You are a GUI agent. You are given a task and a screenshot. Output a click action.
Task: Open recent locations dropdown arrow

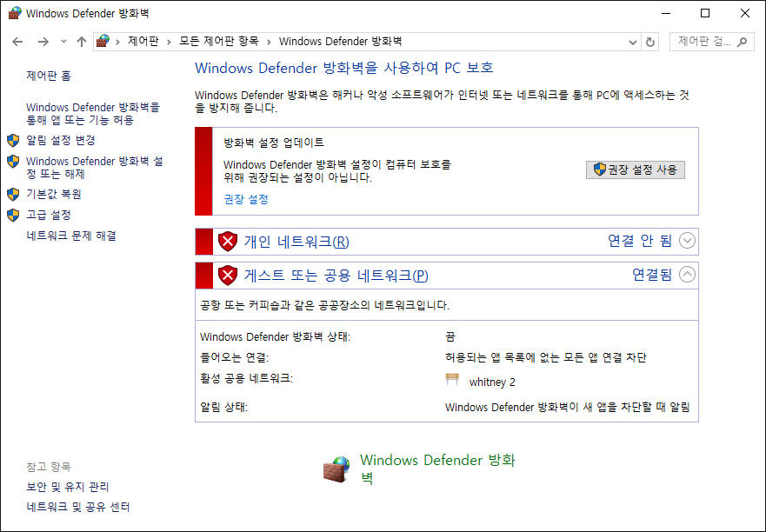tap(63, 42)
